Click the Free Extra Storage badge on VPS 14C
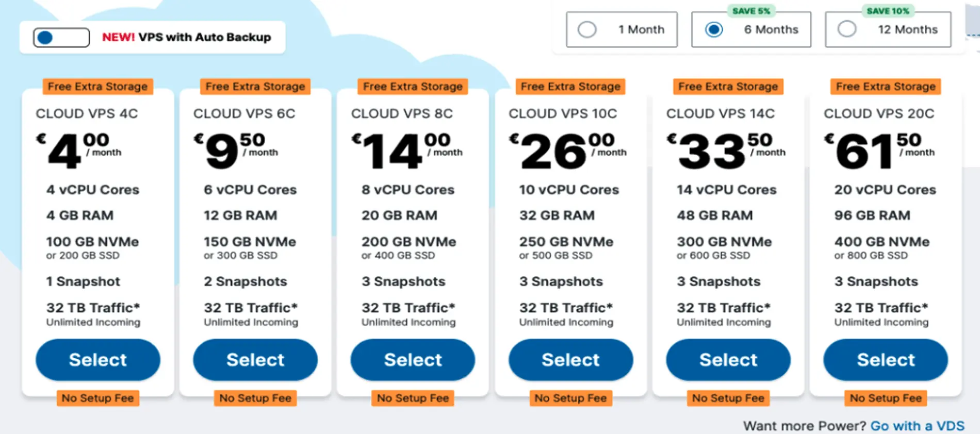Viewport: 980px width, 434px height. tap(728, 87)
